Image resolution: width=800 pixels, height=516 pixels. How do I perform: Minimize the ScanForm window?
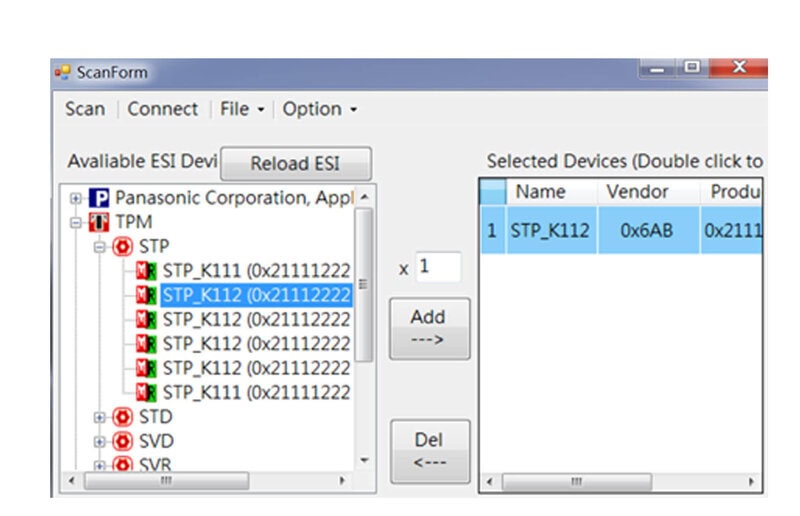point(657,69)
